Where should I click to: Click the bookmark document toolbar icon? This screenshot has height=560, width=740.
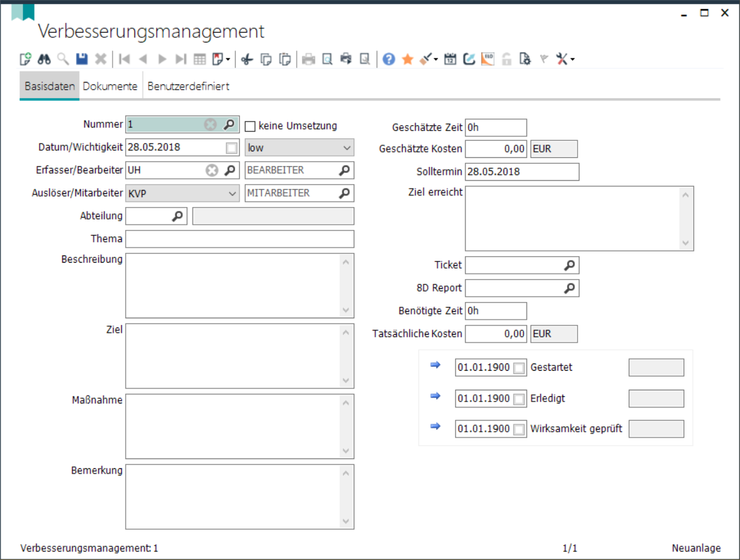coord(217,59)
